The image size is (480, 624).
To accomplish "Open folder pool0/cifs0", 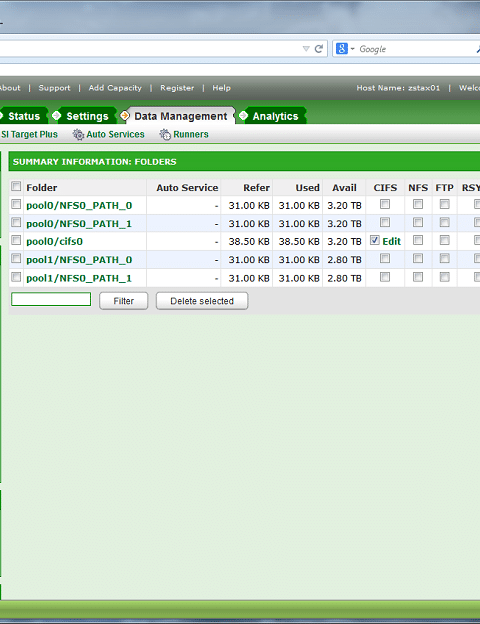I will click(55, 242).
